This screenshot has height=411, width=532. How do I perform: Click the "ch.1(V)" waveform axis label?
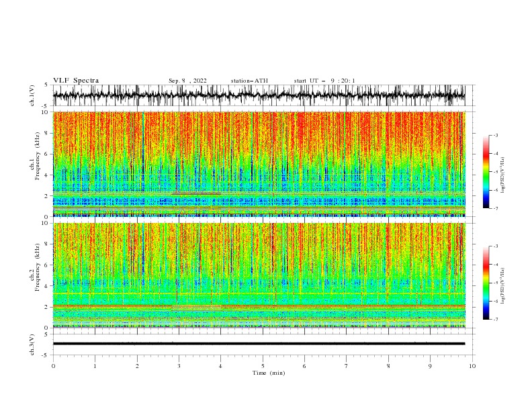click(32, 95)
